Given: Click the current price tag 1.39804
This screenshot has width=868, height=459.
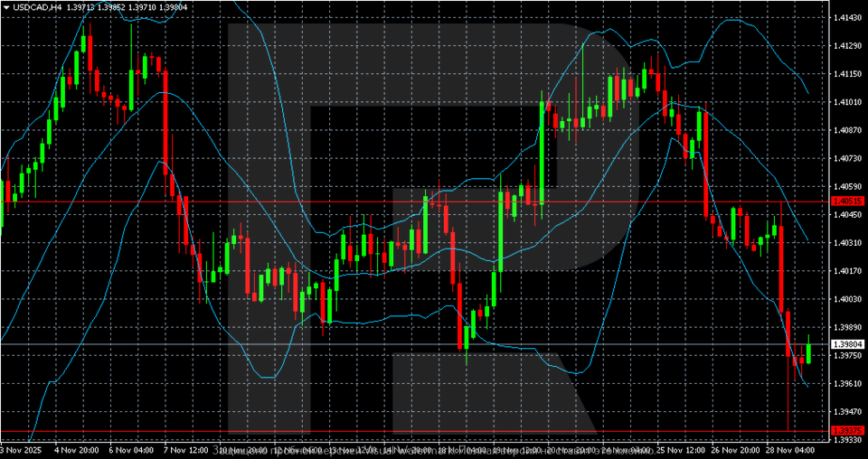Looking at the screenshot, I should [x=848, y=344].
